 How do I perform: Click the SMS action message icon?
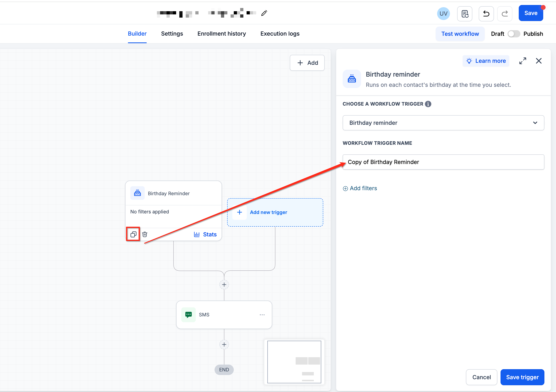(188, 315)
